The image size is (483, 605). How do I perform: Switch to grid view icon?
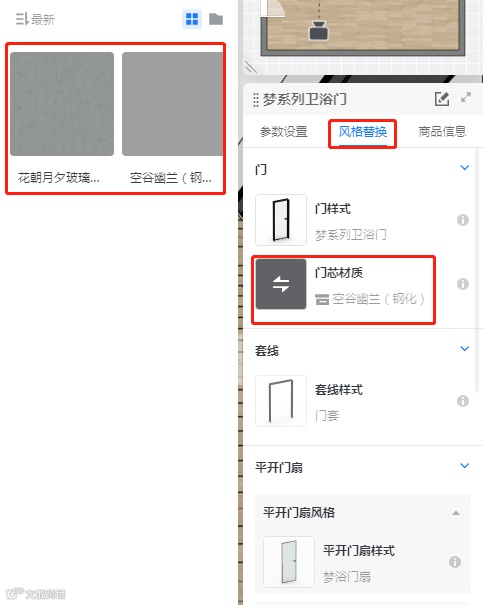point(192,19)
